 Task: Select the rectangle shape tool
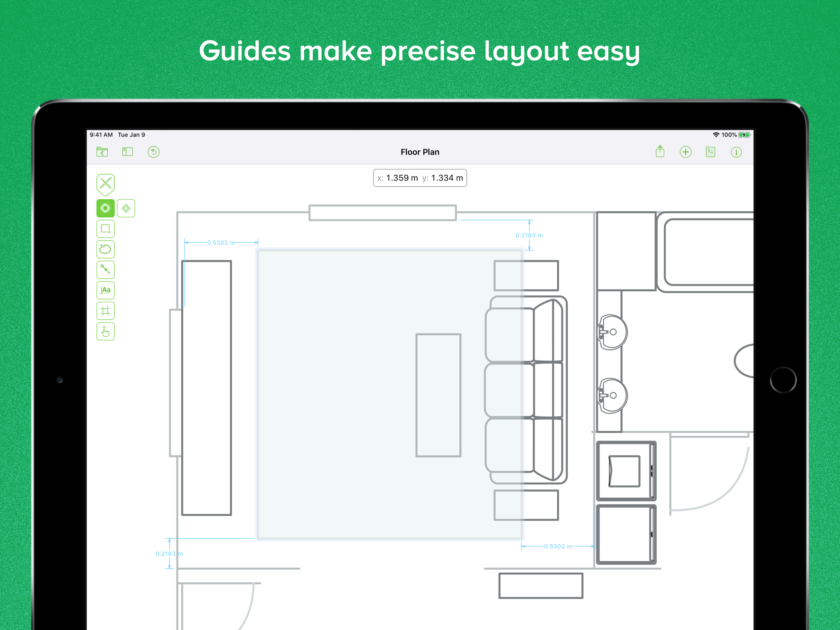coord(105,229)
